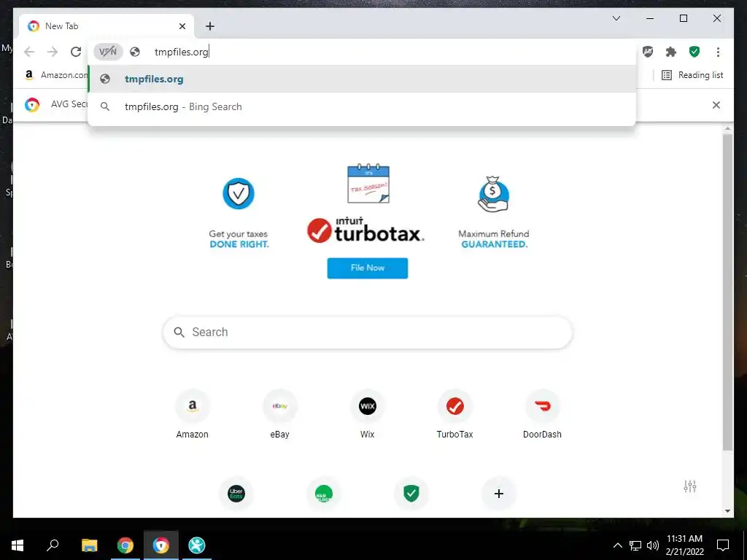The width and height of the screenshot is (747, 560).
Task: Open the extensions puzzle piece menu
Action: click(x=671, y=52)
